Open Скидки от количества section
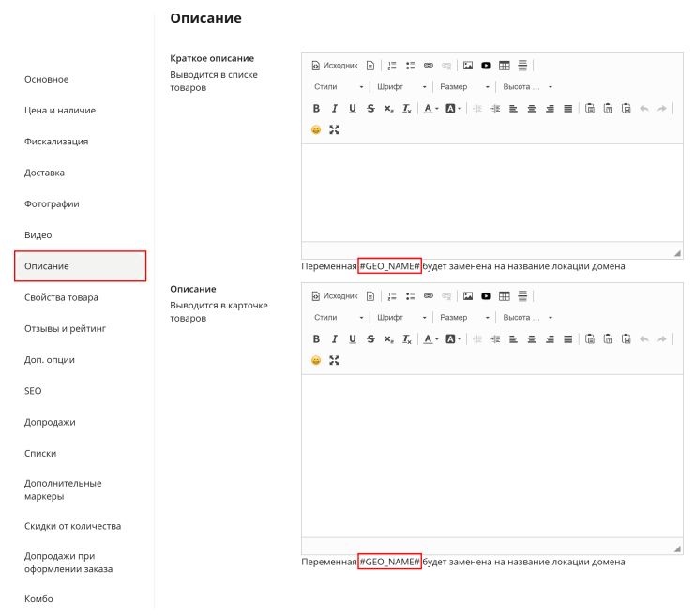This screenshot has height=616, width=694. click(x=72, y=526)
